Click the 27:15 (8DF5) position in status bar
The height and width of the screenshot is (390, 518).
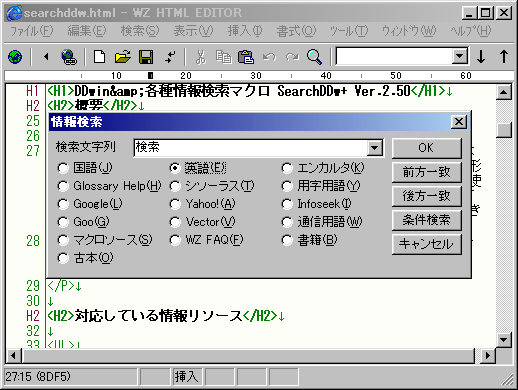[70, 377]
